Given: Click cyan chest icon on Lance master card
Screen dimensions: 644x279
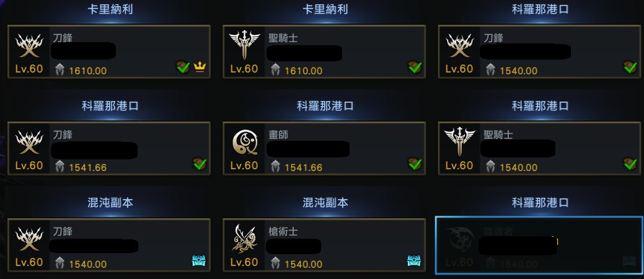Looking at the screenshot, I should pyautogui.click(x=414, y=260).
